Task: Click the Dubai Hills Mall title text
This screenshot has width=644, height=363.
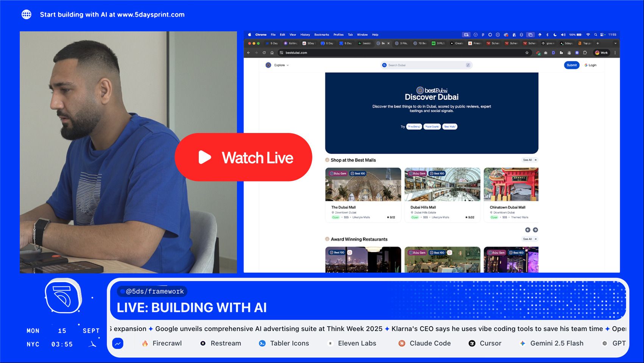Action: pyautogui.click(x=423, y=207)
